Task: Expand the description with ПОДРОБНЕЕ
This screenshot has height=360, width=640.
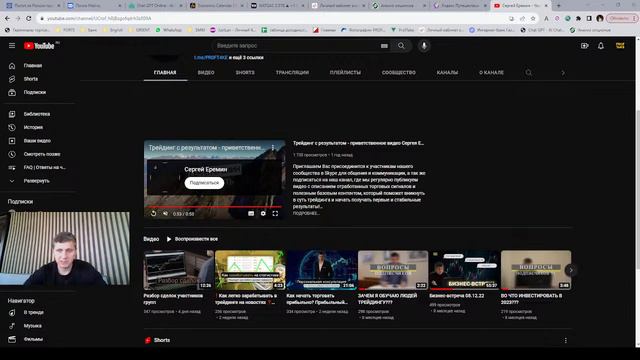Action: [306, 213]
